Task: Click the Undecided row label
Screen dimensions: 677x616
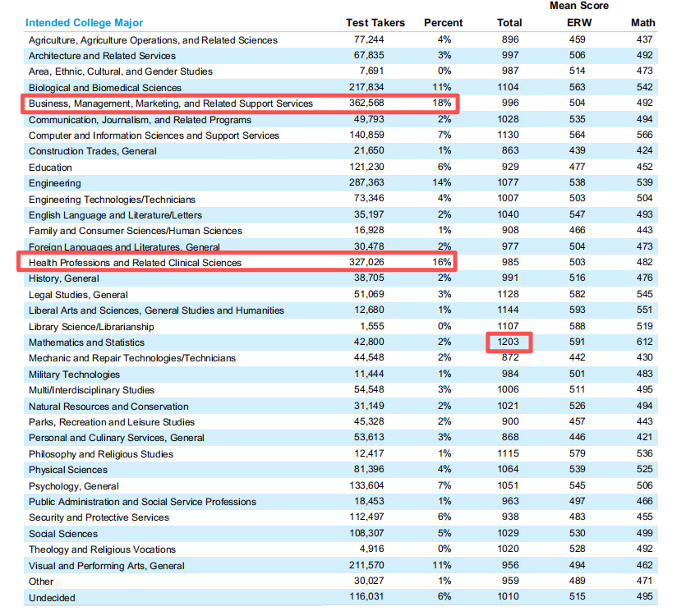Action: [x=52, y=598]
